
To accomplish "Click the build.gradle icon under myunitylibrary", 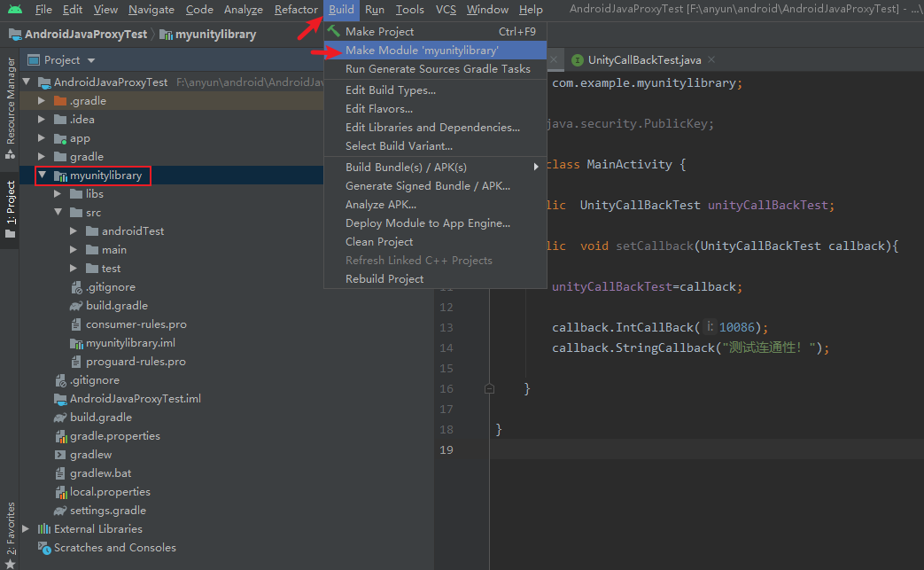I will (76, 306).
